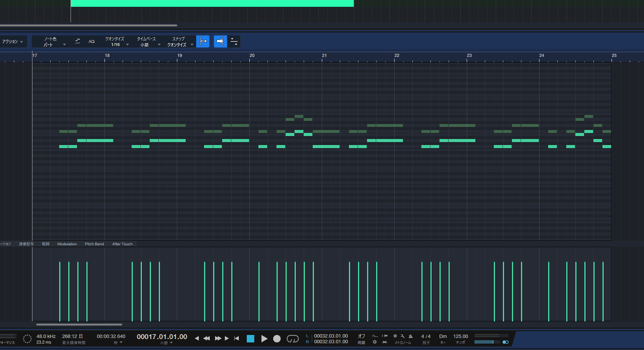Viewport: 644px width, 350px height.
Task: Click the upper horizontal arrangement scrollbar
Action: (x=89, y=26)
